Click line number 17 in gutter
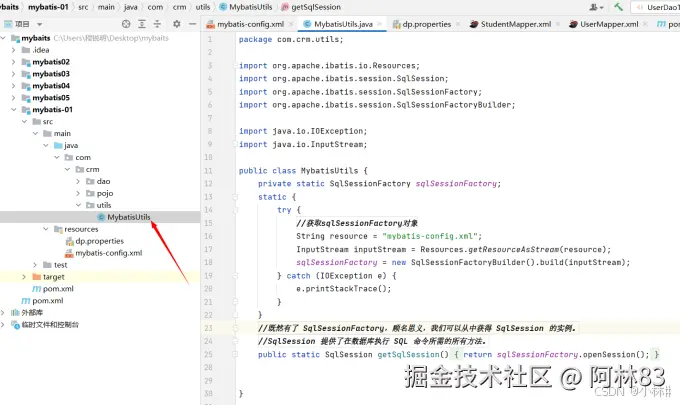 point(209,249)
